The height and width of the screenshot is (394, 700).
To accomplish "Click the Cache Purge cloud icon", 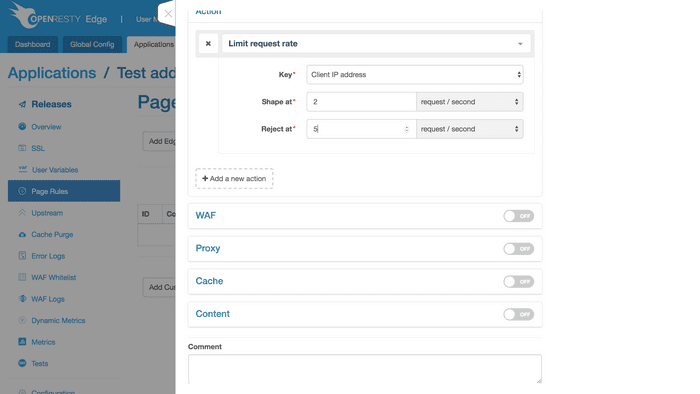I will [22, 234].
